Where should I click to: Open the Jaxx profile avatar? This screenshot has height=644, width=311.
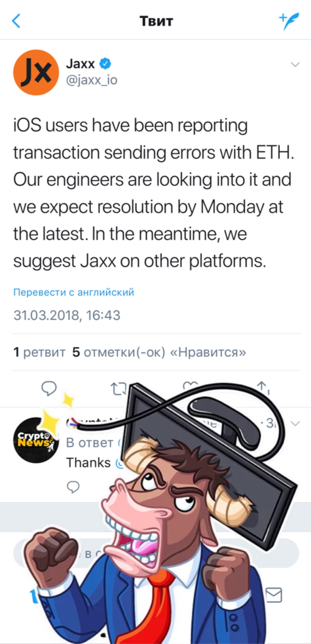tap(36, 72)
